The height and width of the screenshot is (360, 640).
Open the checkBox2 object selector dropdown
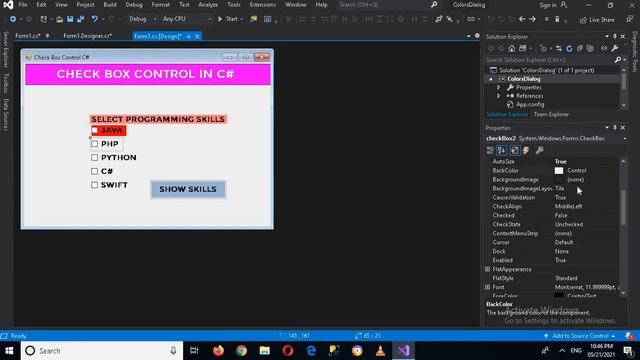tap(624, 139)
